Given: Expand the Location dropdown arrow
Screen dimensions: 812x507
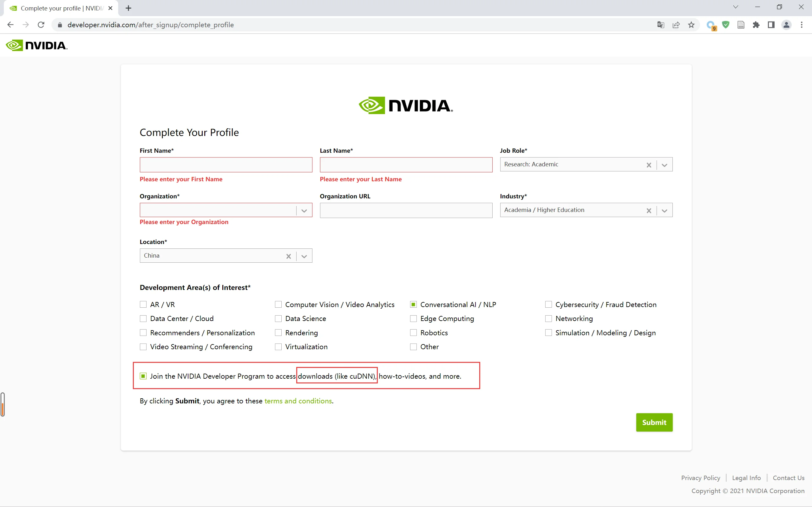Looking at the screenshot, I should [x=304, y=256].
